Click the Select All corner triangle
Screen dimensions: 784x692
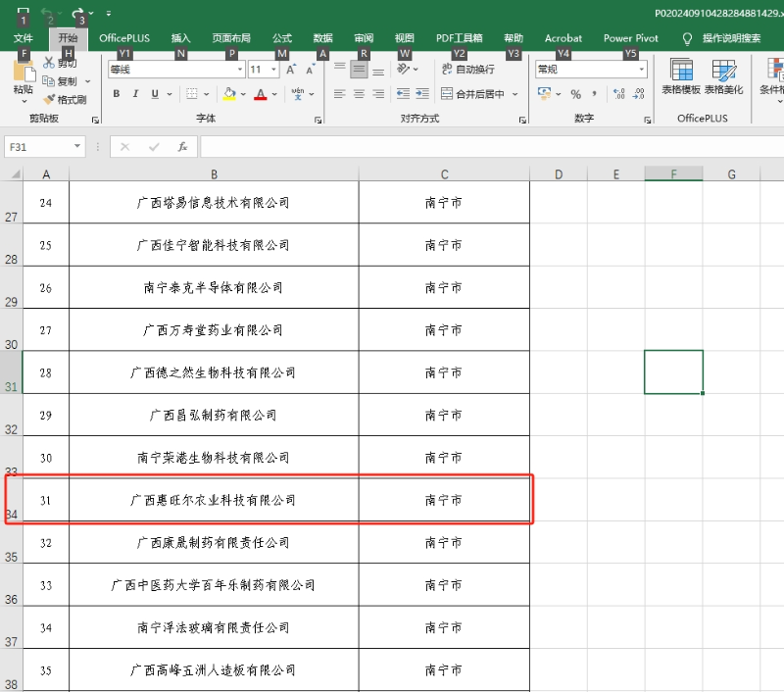[16, 174]
